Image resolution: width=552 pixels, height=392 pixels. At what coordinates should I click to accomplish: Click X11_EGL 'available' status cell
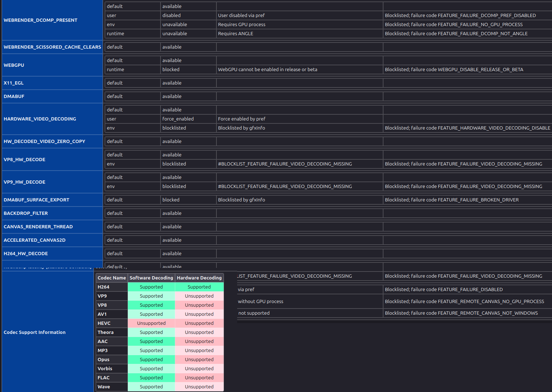(188, 83)
